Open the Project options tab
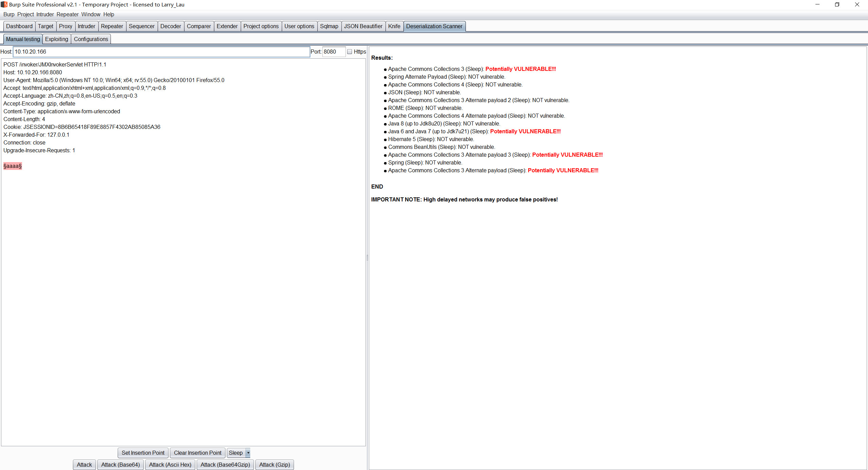The height and width of the screenshot is (470, 868). [261, 26]
